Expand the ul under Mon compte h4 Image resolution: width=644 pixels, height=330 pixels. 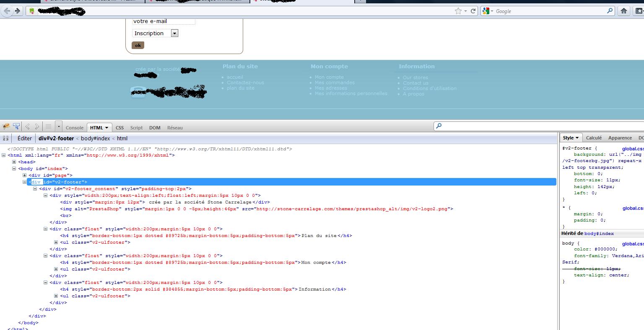coord(56,269)
